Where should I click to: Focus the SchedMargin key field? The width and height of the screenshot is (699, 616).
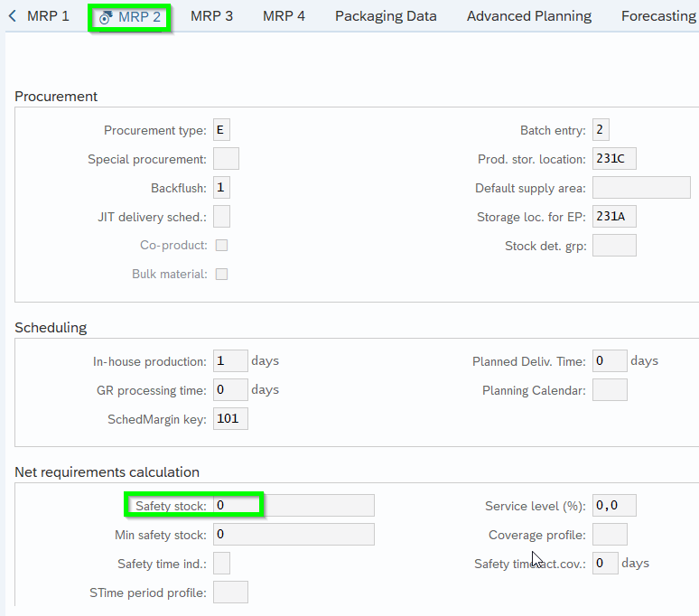click(x=230, y=419)
